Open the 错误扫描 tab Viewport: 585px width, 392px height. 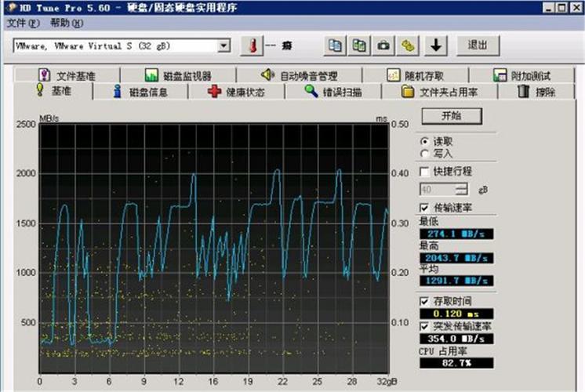point(333,92)
